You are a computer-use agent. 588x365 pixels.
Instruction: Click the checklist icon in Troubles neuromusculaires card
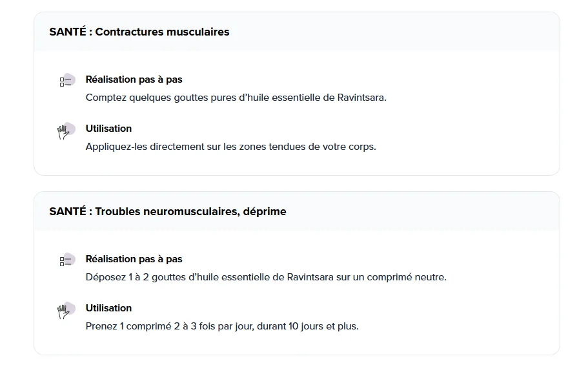67,260
